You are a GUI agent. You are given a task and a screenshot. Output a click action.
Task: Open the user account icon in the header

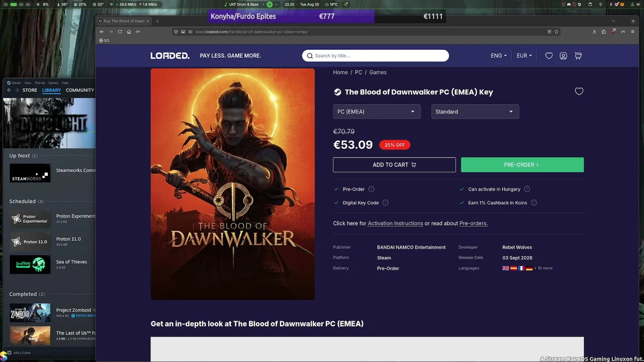(563, 56)
